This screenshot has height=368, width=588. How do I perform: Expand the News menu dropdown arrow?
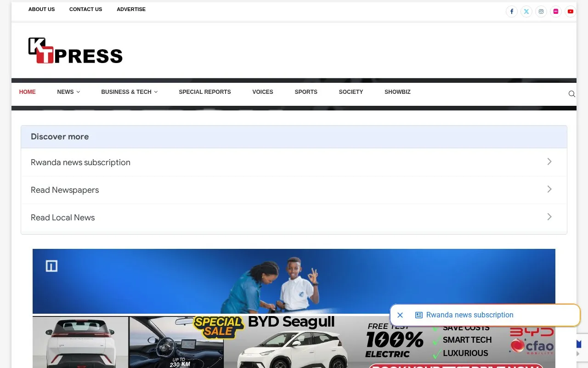[x=78, y=92]
